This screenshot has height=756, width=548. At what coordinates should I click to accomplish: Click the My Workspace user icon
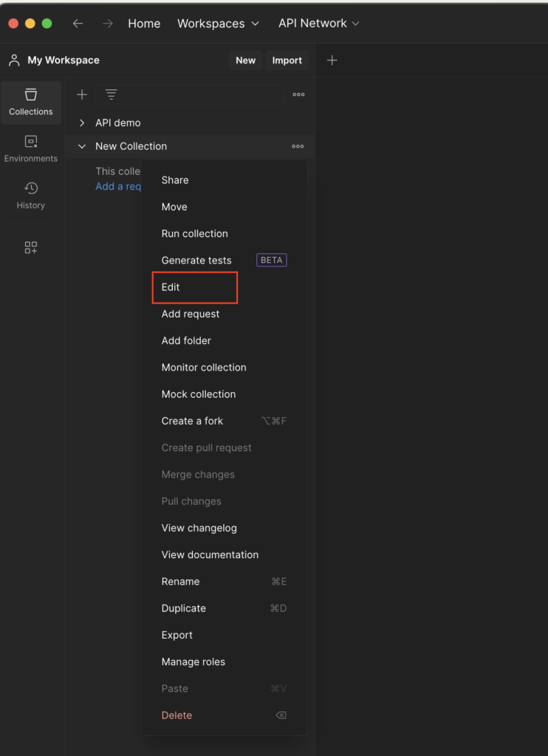coord(15,61)
